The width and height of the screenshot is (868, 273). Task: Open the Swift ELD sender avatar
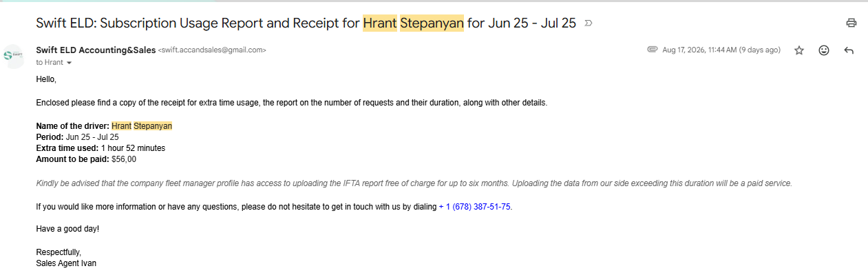click(x=13, y=56)
